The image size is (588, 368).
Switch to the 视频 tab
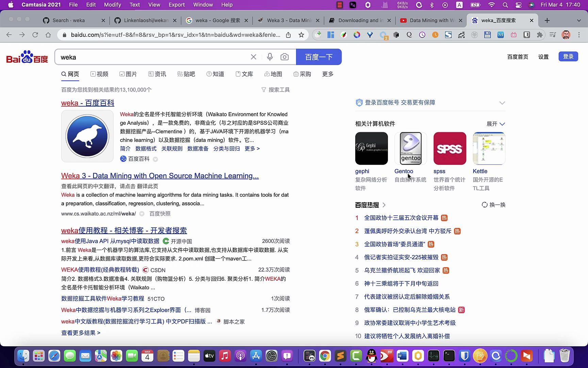coord(99,74)
